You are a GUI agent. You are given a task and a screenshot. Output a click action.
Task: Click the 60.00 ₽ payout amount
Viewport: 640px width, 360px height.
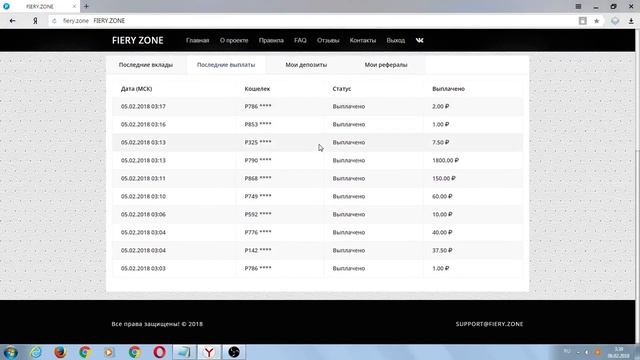point(442,196)
